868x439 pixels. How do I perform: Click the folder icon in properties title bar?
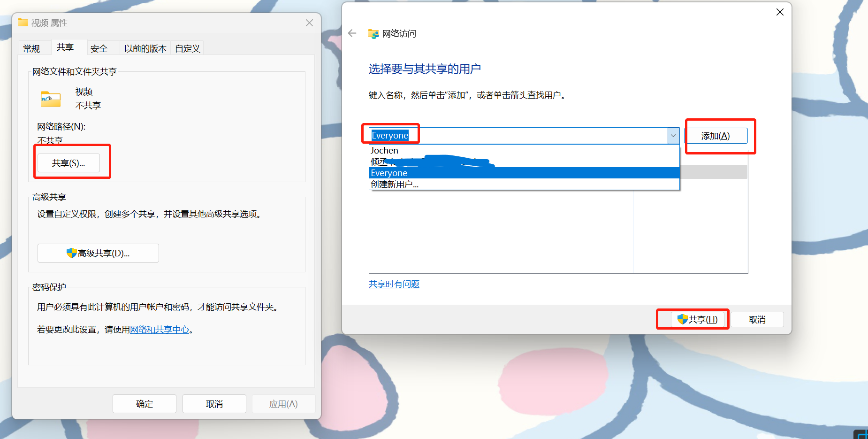23,23
